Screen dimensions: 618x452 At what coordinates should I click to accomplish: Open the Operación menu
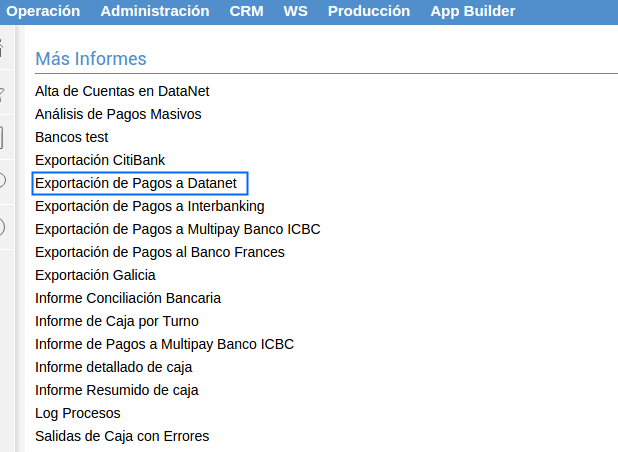(43, 11)
